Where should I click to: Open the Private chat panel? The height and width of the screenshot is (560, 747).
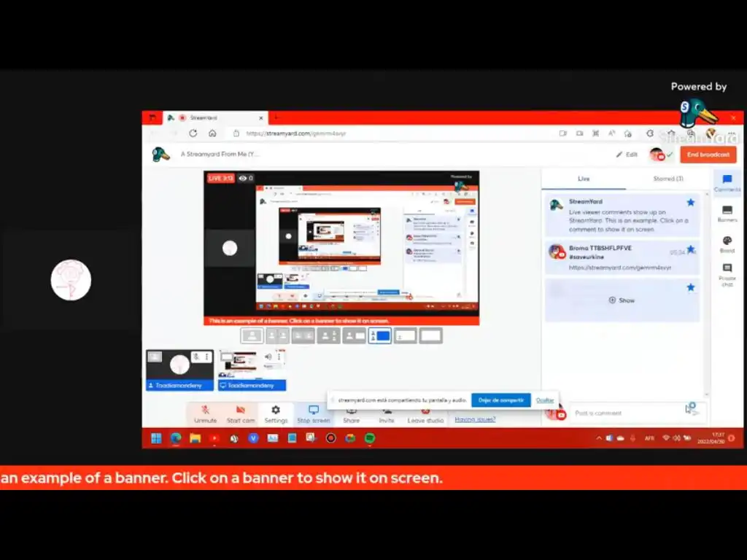[x=727, y=275]
